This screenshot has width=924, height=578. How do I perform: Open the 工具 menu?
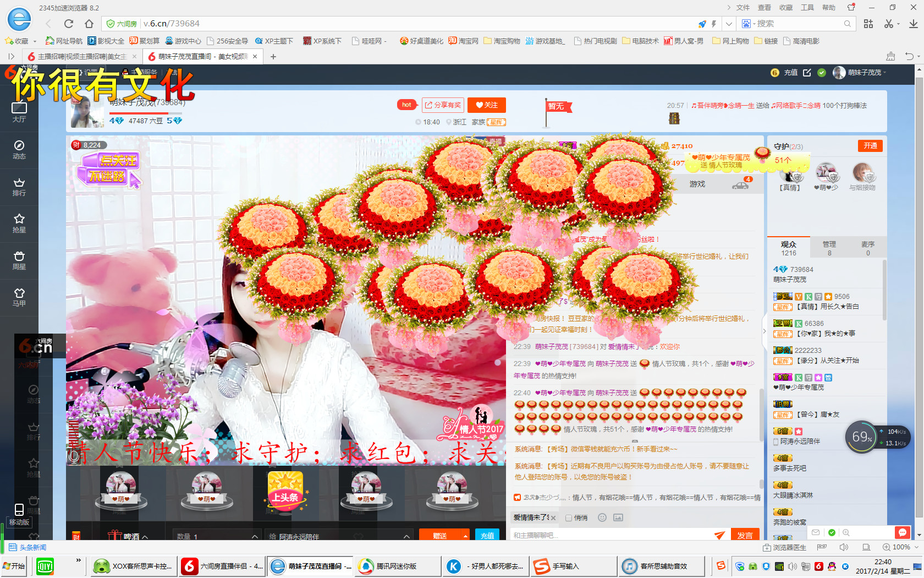[x=807, y=8]
